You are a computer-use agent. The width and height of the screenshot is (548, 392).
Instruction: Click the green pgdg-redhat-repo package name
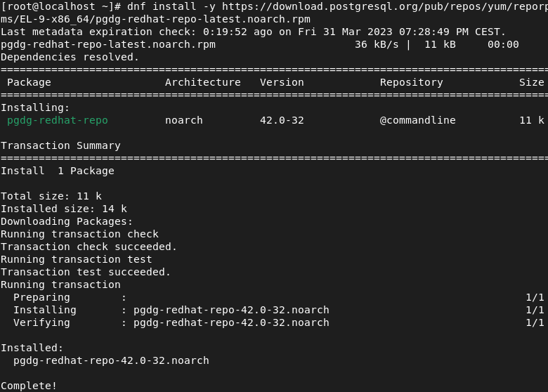58,120
